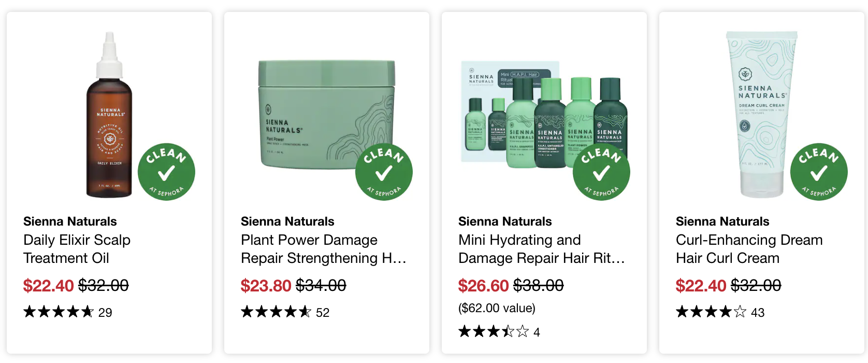This screenshot has width=868, height=363.
Task: Click the star rating with 4 reviews
Action: pos(499,332)
